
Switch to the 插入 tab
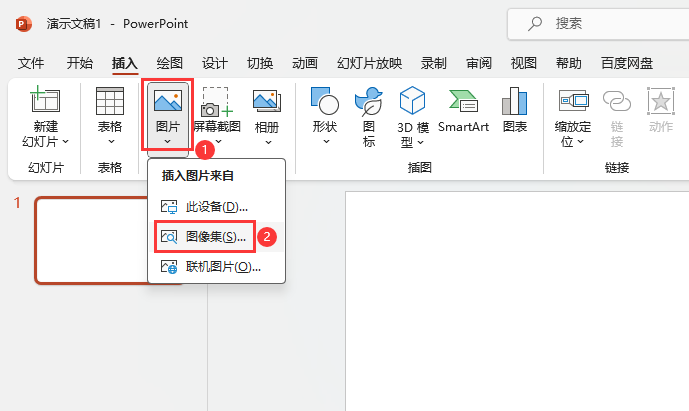pos(125,63)
